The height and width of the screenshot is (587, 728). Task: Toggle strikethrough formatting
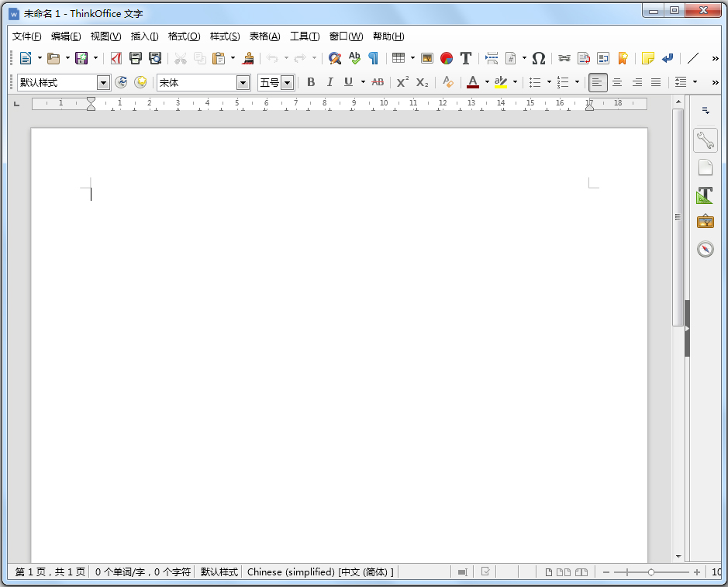(x=378, y=82)
